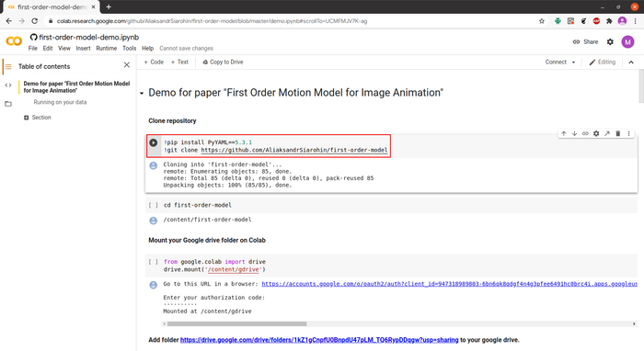Open the Google account avatar in Colab header
Screen dimensions: 644x351
coord(627,42)
